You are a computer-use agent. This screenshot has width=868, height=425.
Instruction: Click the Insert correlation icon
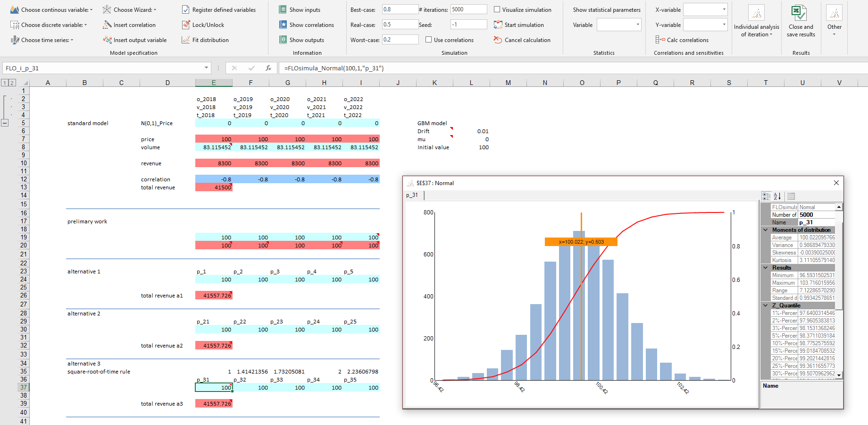[x=107, y=25]
